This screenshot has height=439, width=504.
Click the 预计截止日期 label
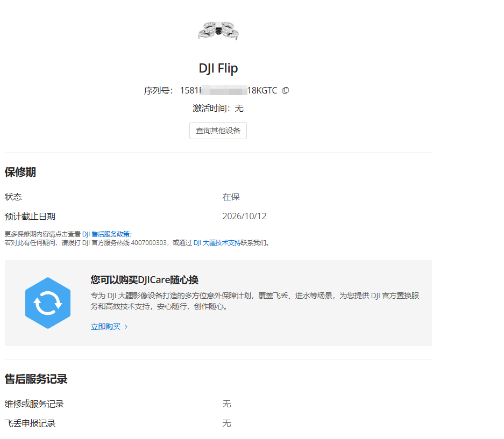[30, 217]
